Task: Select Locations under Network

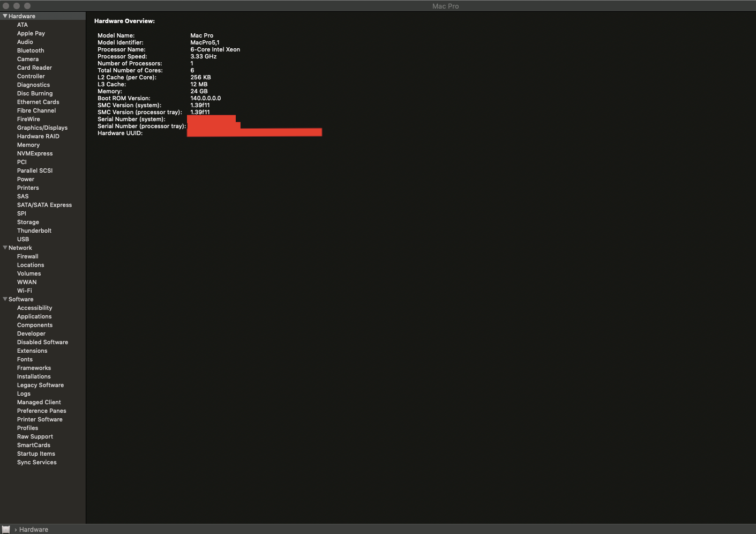Action: point(31,265)
